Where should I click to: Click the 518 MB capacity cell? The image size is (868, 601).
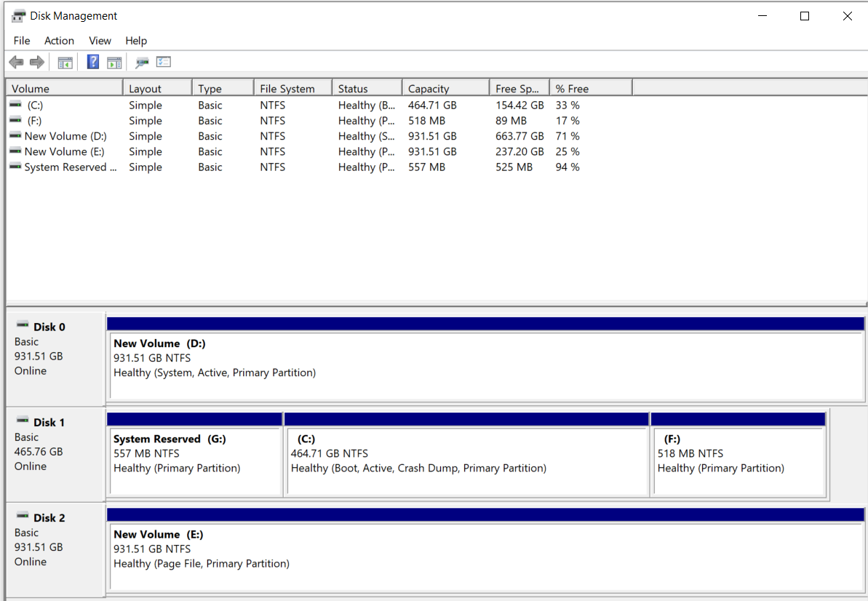427,121
